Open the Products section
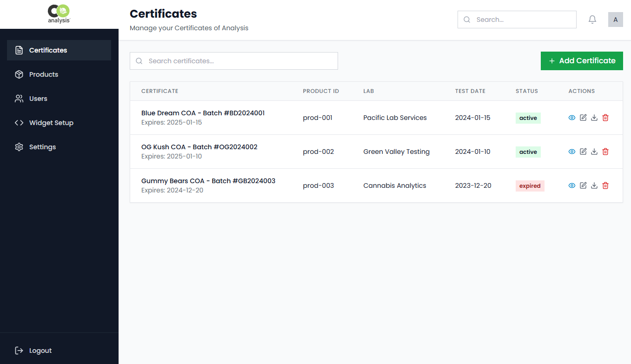631x364 pixels. point(43,74)
